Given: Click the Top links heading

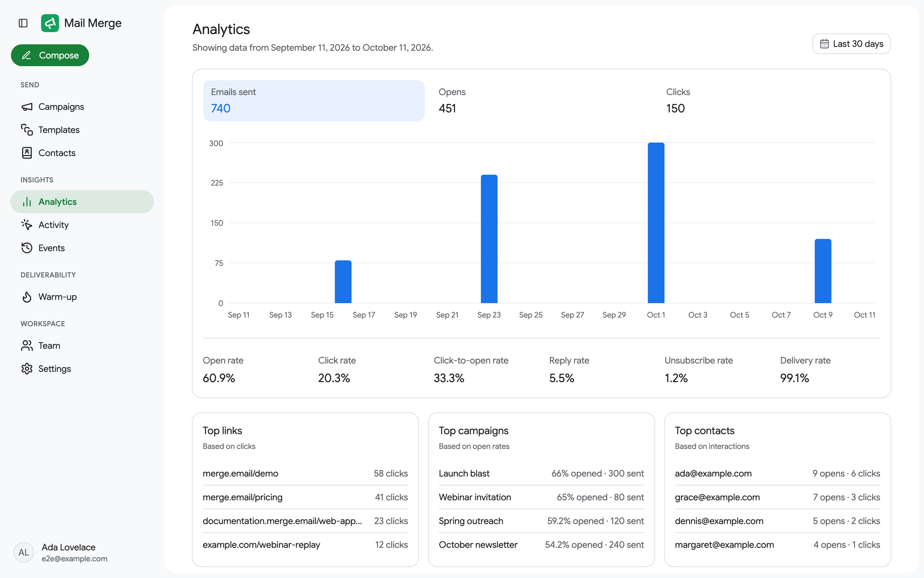Looking at the screenshot, I should (222, 431).
